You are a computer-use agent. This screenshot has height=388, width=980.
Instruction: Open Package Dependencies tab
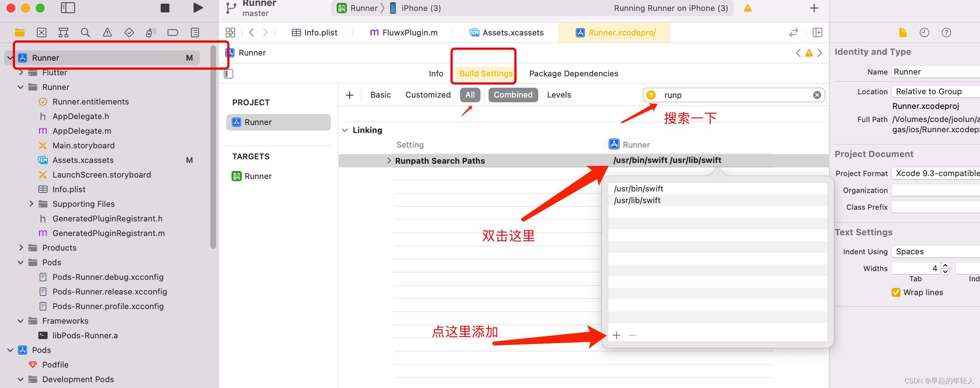pos(573,73)
